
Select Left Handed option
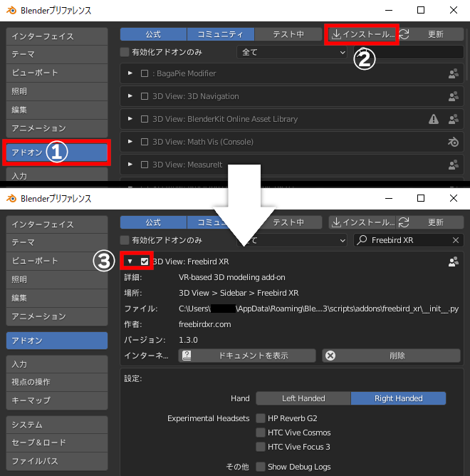pyautogui.click(x=303, y=398)
